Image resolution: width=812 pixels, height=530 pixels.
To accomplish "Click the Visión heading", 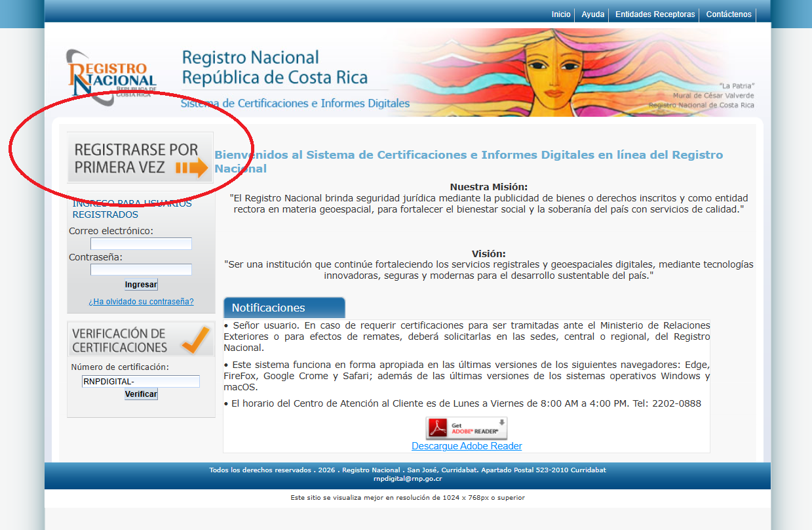I will pyautogui.click(x=488, y=254).
